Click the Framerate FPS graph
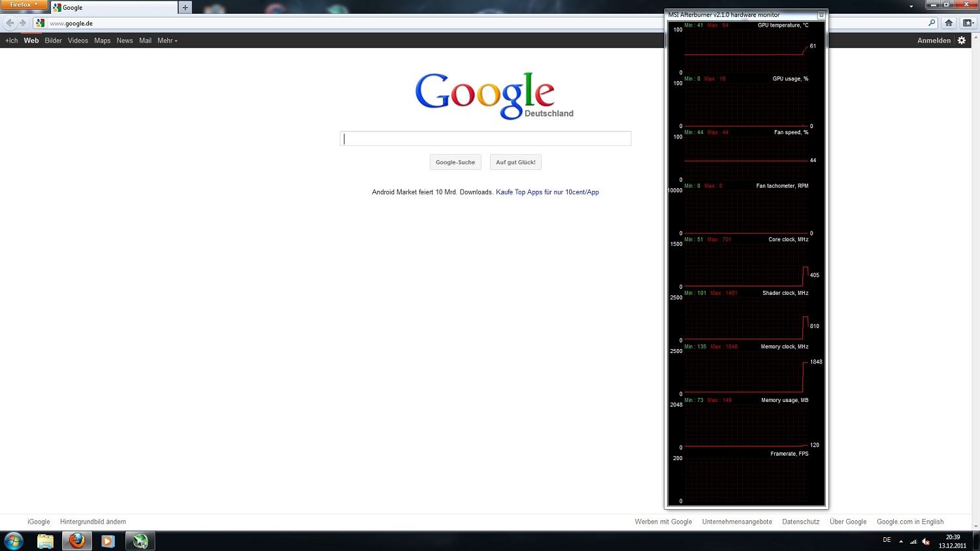The image size is (980, 551). pos(746,480)
